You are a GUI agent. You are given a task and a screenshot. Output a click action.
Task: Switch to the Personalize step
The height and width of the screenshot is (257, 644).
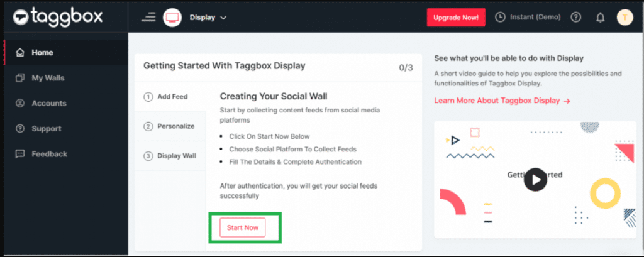171,126
